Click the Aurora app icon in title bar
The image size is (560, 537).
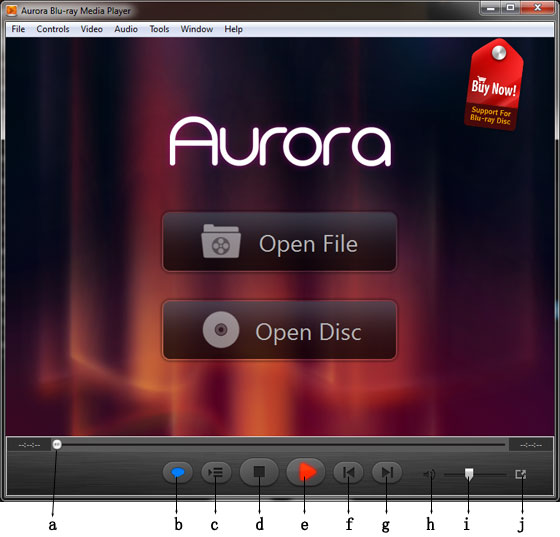12,10
